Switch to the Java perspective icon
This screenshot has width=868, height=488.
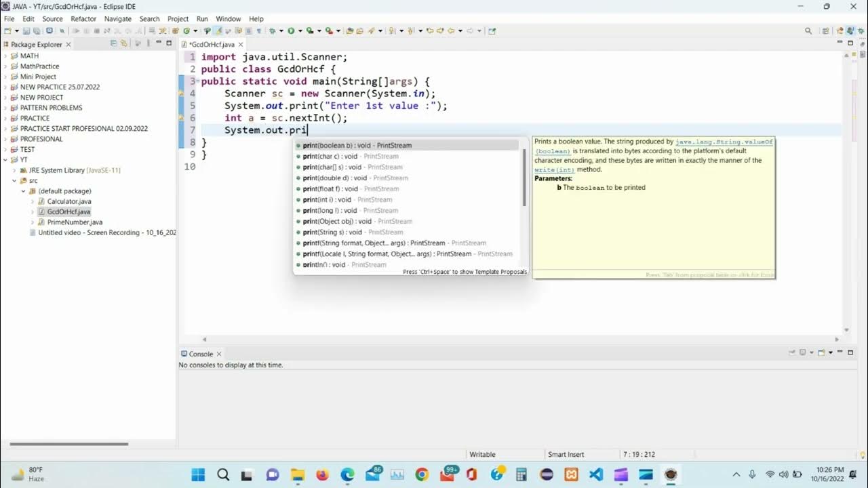click(x=850, y=30)
